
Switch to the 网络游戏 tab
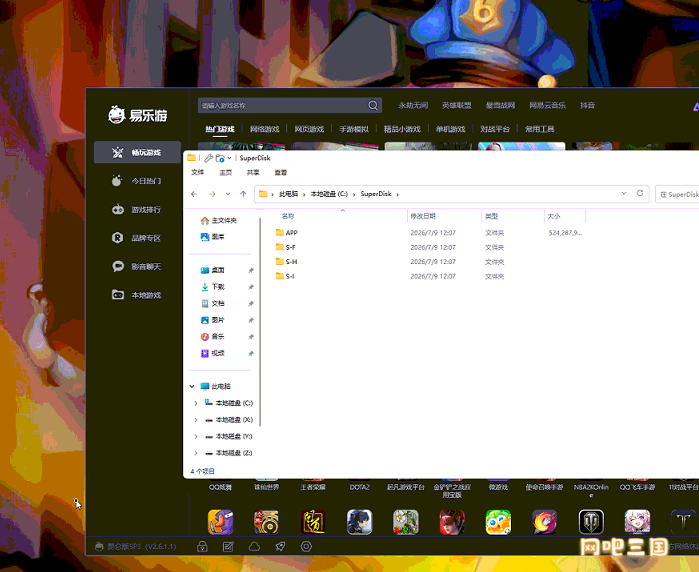[x=264, y=129]
